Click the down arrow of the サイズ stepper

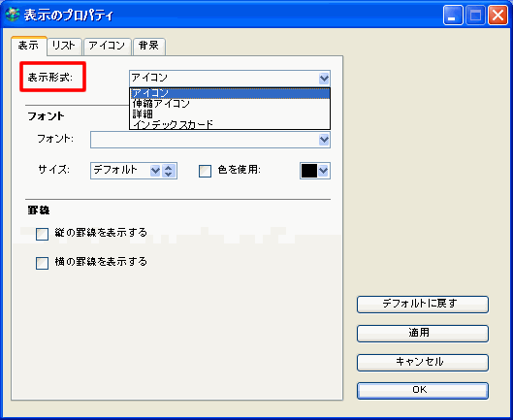[x=169, y=175]
